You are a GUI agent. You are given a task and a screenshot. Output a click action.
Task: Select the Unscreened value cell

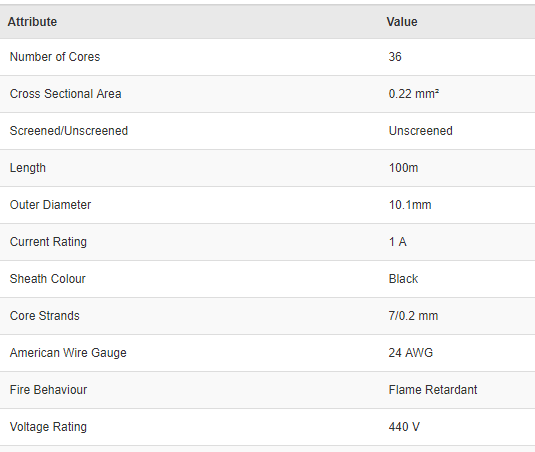tap(420, 131)
